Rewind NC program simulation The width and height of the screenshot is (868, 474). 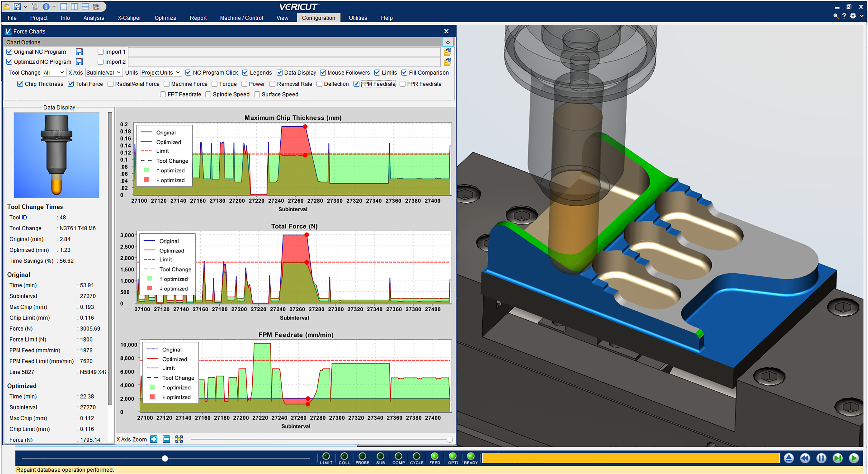[805, 458]
